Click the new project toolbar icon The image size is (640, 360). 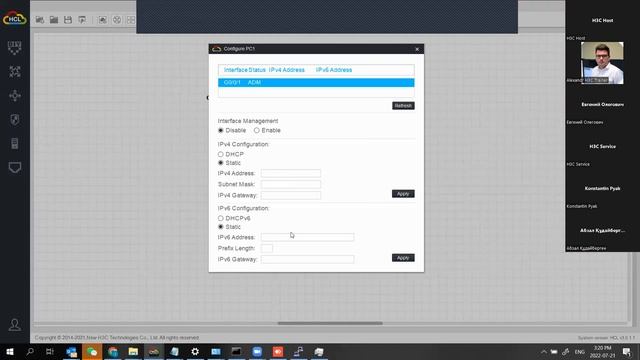coord(40,20)
